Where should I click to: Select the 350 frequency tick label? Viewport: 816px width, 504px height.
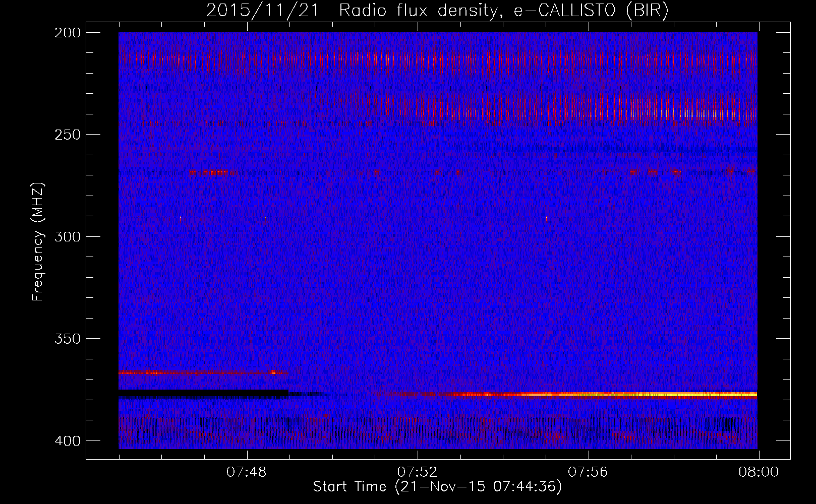[x=67, y=338]
